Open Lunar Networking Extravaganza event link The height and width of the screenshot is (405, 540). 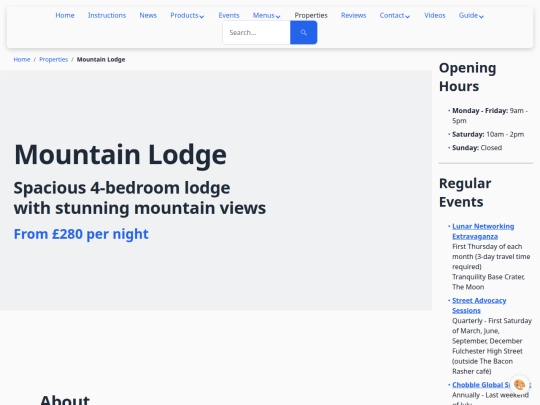coord(483,231)
